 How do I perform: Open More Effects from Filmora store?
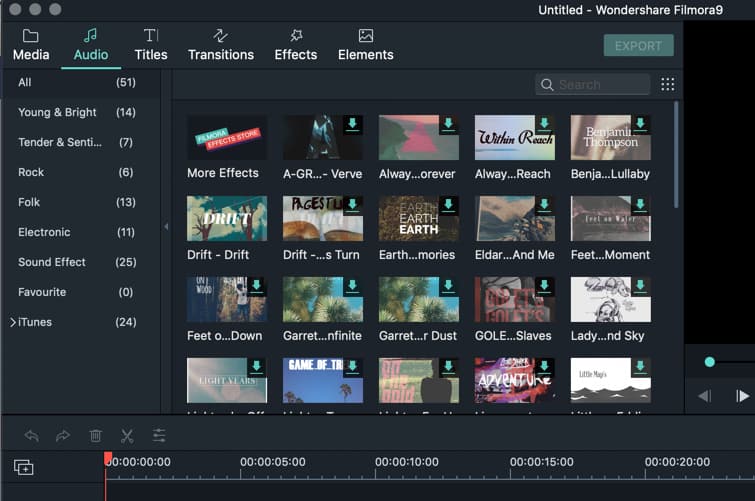(227, 137)
